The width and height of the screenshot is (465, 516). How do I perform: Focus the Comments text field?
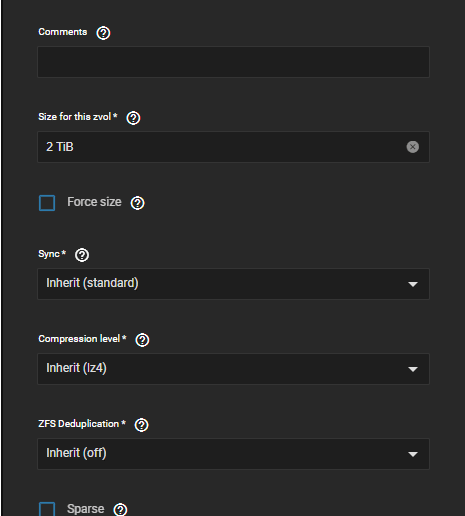[233, 62]
